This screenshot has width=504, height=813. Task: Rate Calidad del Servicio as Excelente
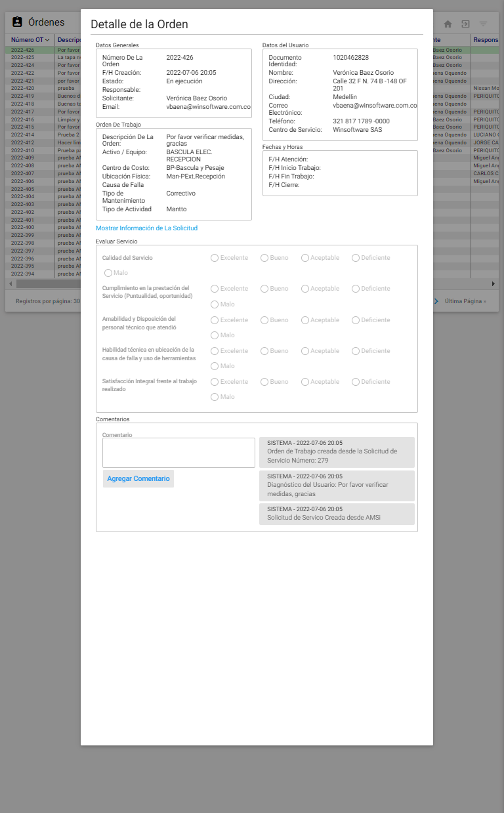[x=215, y=258]
